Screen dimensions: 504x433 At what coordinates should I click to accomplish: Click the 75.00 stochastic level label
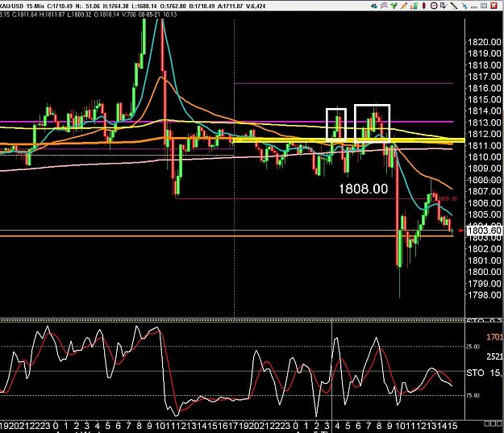(473, 396)
